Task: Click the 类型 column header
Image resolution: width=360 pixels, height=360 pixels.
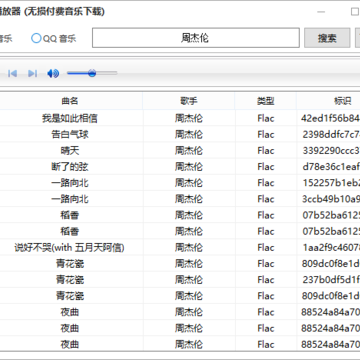Action: 266,101
